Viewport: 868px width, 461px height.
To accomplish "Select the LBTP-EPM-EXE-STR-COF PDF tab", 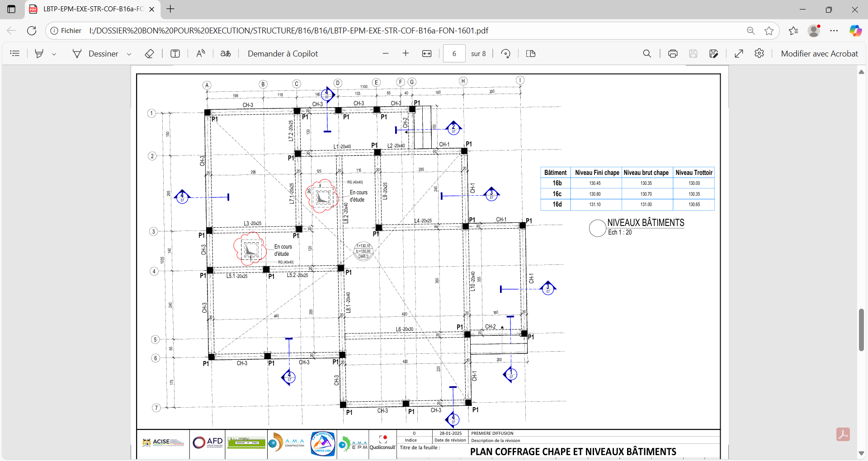I will click(x=93, y=9).
